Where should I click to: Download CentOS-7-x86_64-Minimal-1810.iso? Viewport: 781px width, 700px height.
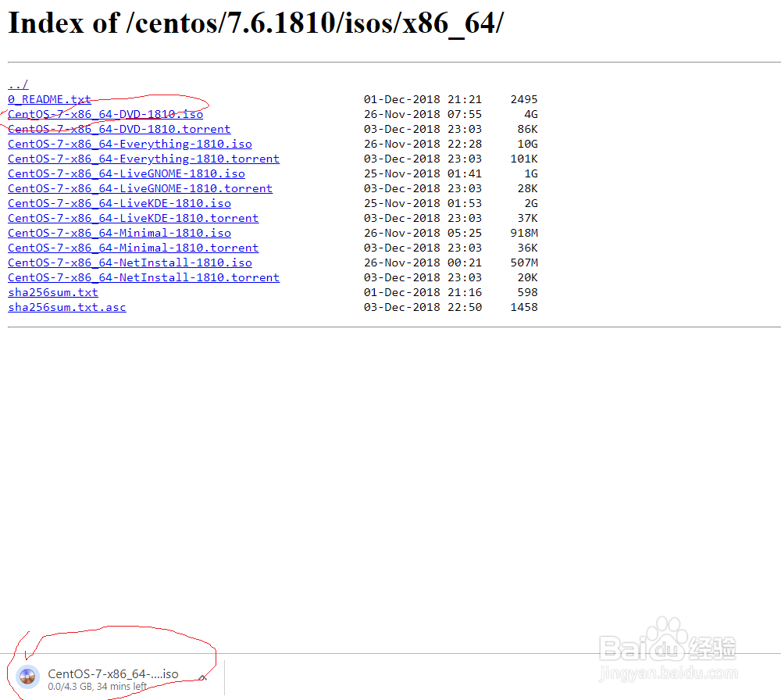pyautogui.click(x=119, y=233)
